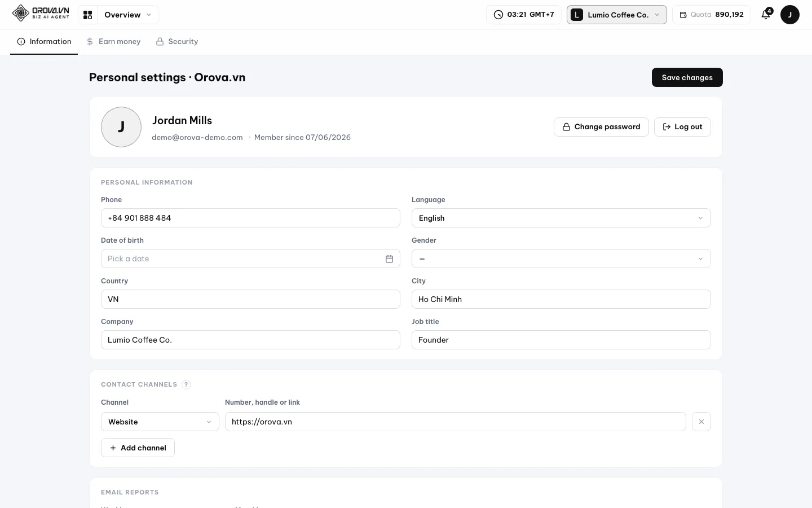
Task: Open the notifications bell
Action: click(x=766, y=15)
